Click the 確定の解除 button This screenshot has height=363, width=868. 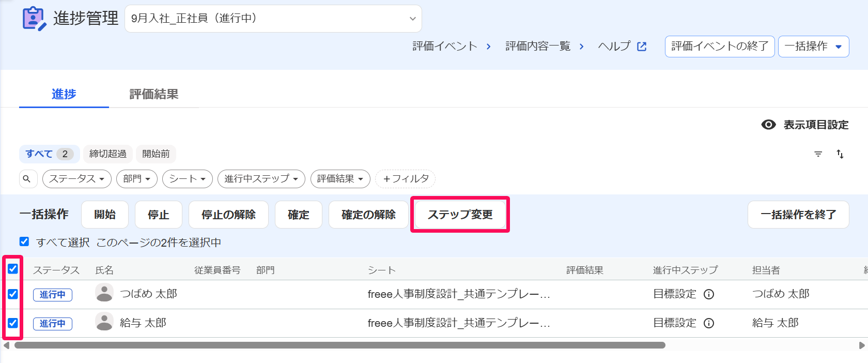coord(368,215)
